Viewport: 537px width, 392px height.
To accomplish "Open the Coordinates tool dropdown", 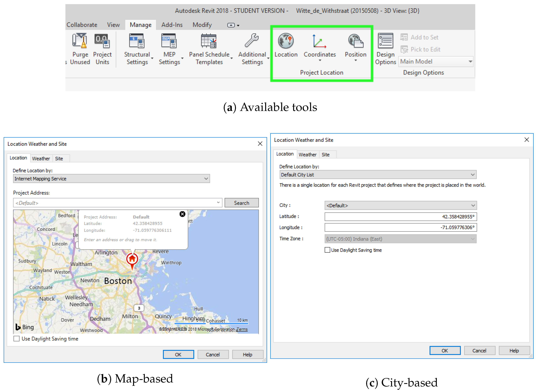I will click(x=320, y=60).
